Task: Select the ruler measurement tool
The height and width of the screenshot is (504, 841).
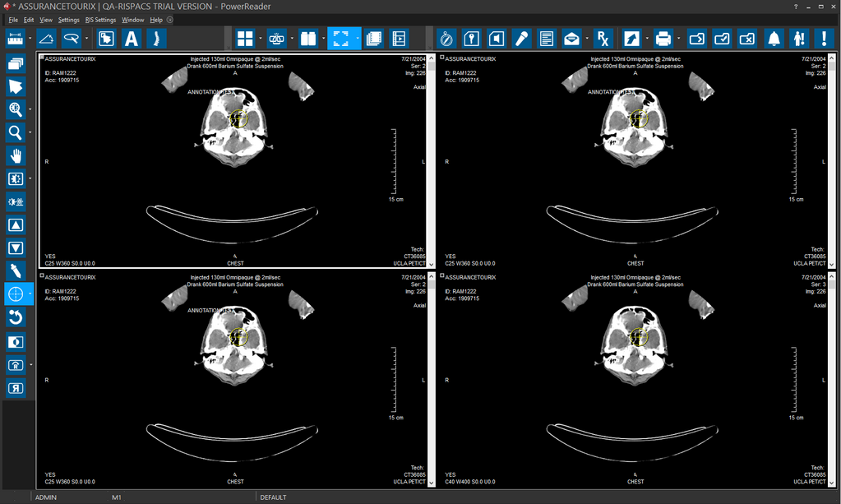Action: point(15,39)
